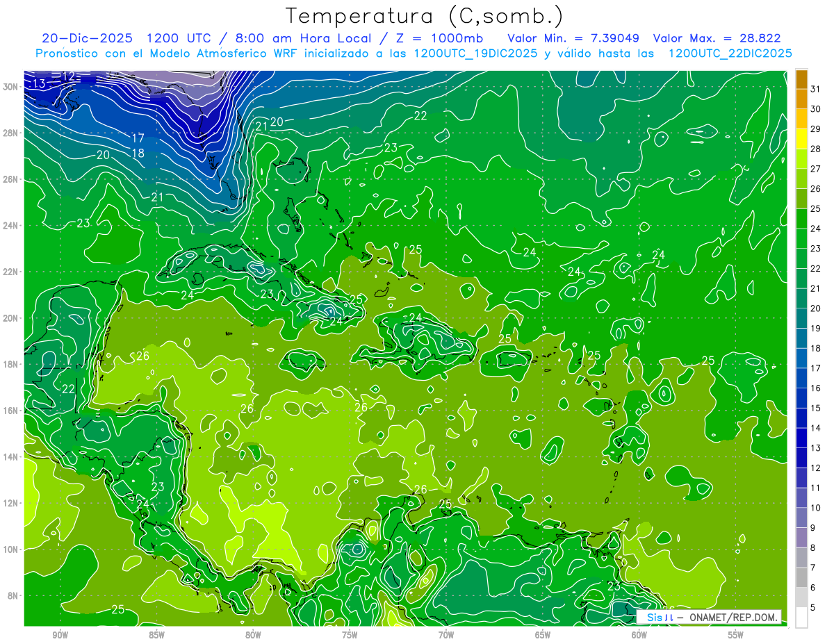The height and width of the screenshot is (644, 834).
Task: Click the green swatch between 23 and 24
Action: (801, 238)
